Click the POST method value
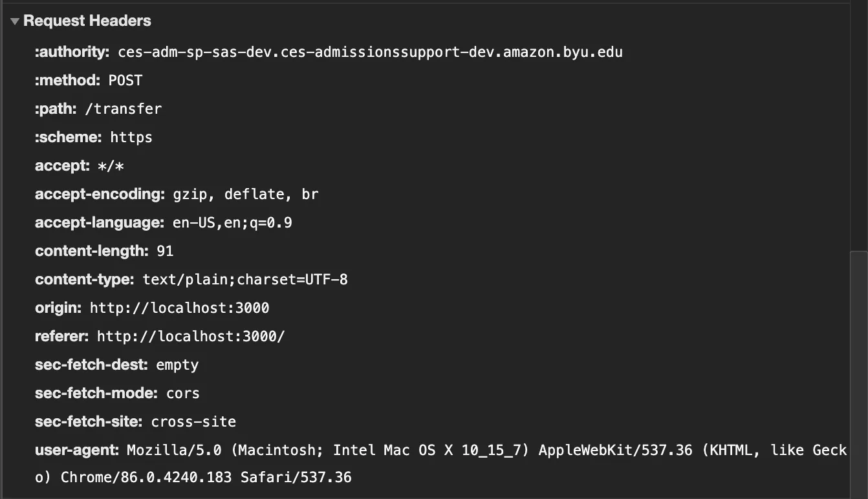 coord(125,80)
